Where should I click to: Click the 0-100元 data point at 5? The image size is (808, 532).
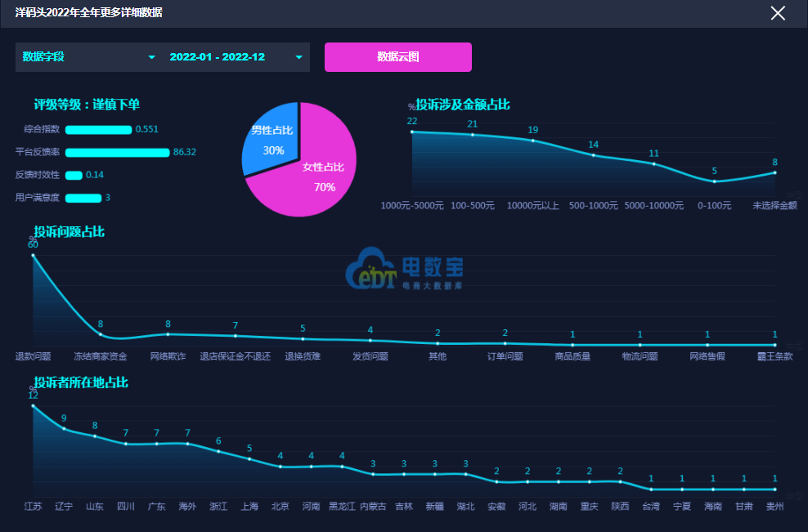pyautogui.click(x=714, y=181)
